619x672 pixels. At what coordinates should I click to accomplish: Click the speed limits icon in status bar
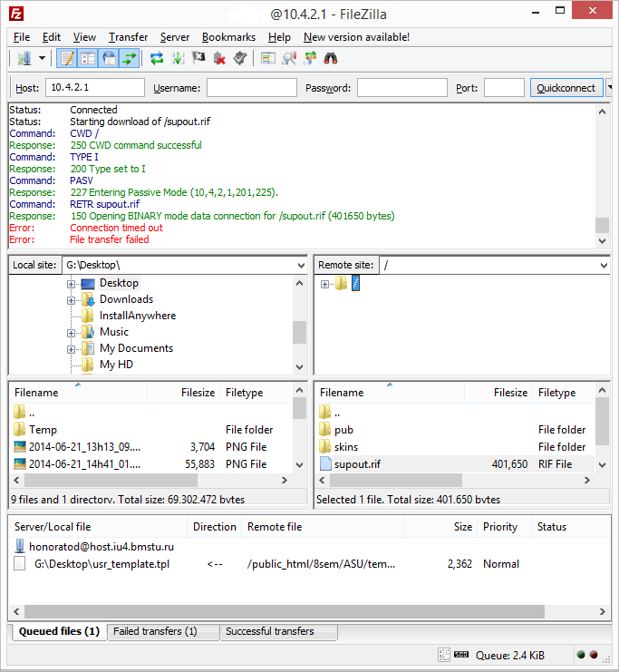point(461,654)
